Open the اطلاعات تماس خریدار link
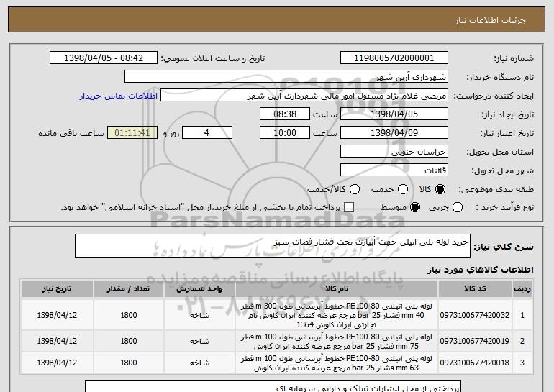554x392 pixels. point(119,96)
